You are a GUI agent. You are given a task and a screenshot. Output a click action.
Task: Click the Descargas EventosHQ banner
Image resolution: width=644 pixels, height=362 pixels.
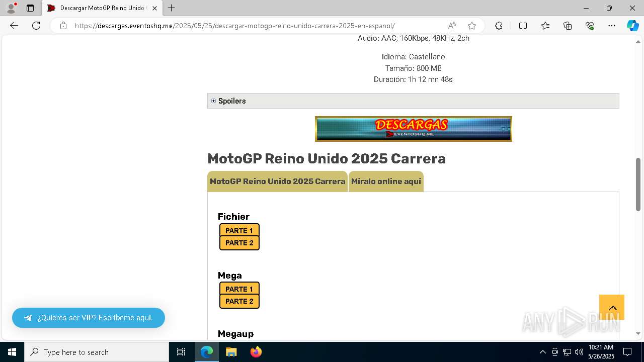click(413, 129)
